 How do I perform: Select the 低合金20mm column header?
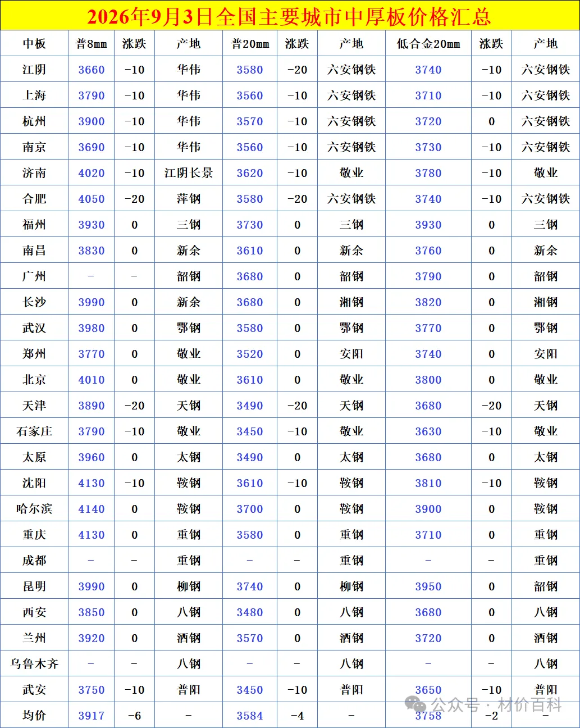pos(428,44)
